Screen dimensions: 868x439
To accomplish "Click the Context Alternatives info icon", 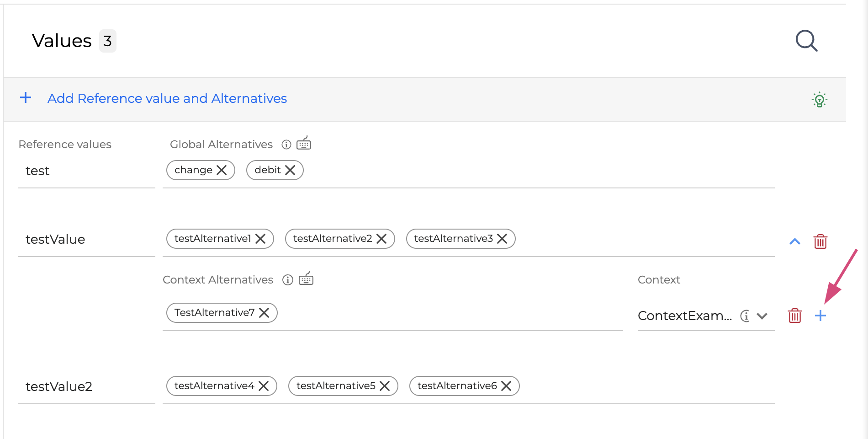I will [287, 280].
